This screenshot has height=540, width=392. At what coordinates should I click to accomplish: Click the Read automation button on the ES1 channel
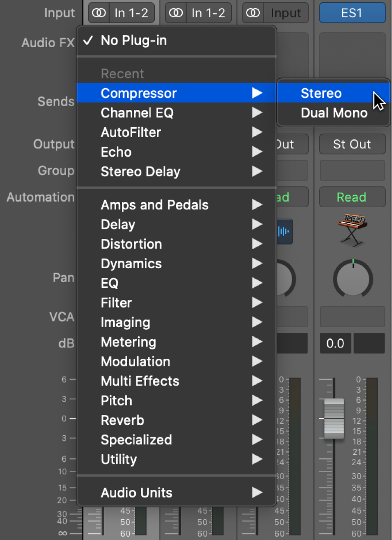[352, 197]
